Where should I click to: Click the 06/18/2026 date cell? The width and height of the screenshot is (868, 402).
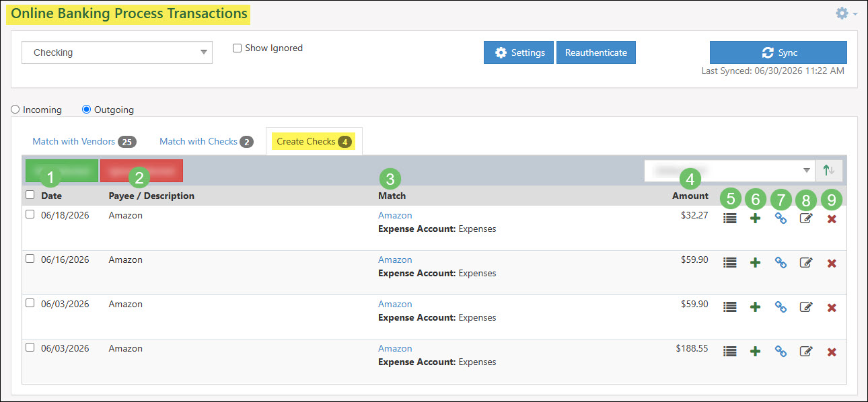pyautogui.click(x=65, y=215)
